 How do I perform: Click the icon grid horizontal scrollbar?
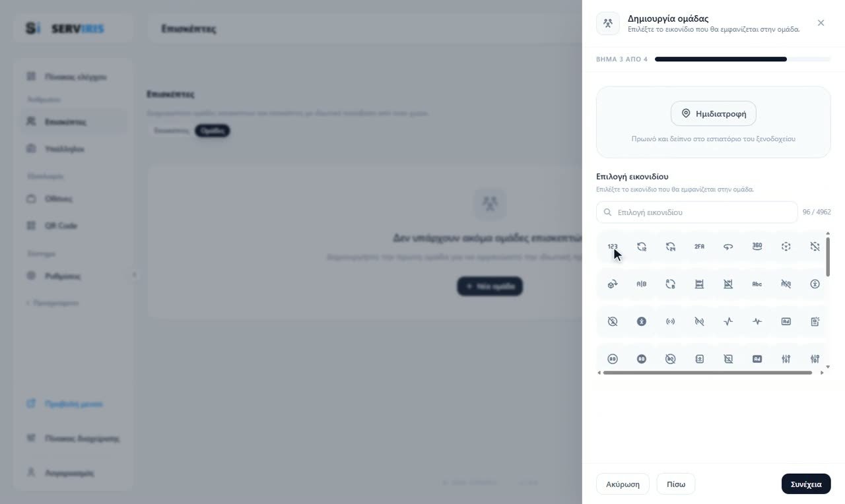[x=708, y=373]
